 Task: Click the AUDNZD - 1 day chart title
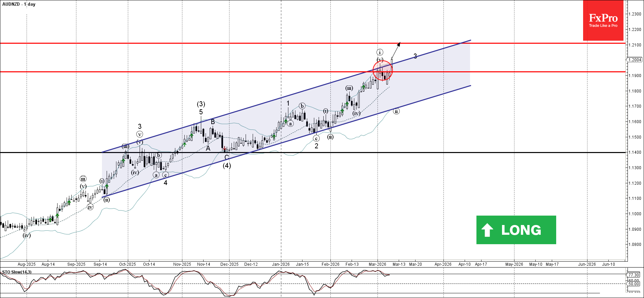19,4
